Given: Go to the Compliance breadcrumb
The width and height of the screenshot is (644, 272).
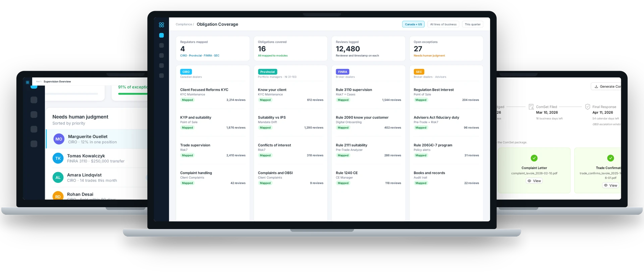Looking at the screenshot, I should (184, 24).
